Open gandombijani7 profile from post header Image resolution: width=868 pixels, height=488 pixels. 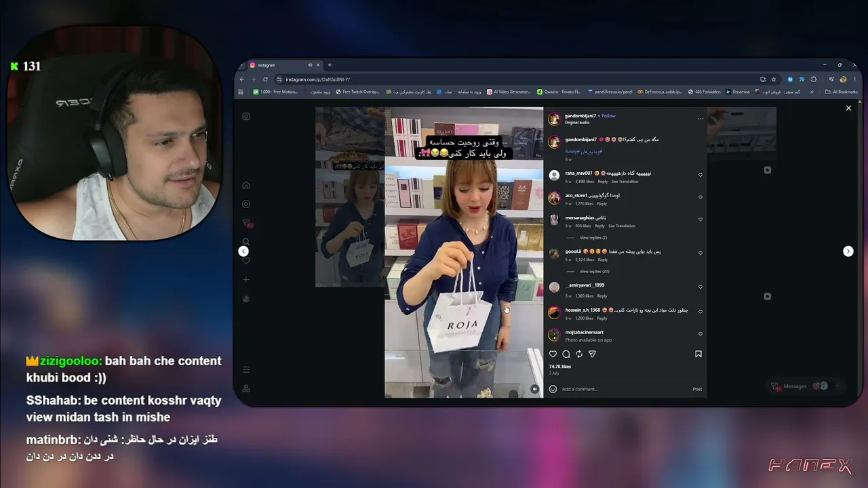[581, 116]
